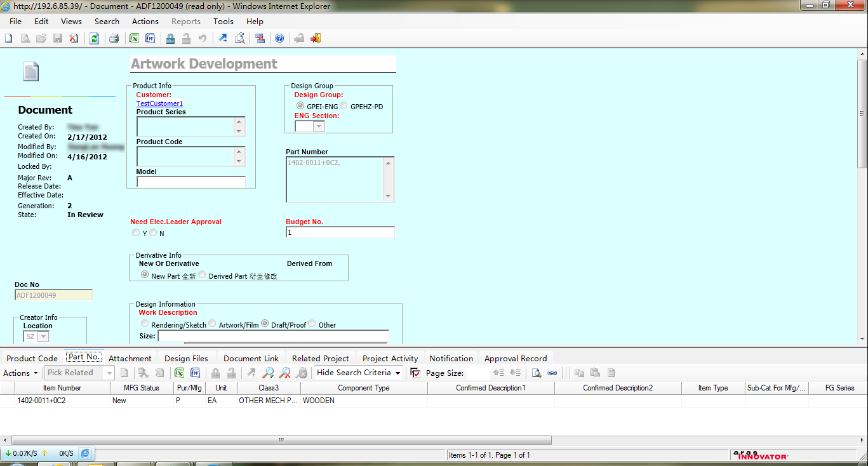Screen dimensions: 868x466
Task: Click the green Refresh icon in toolbar
Action: pyautogui.click(x=94, y=38)
